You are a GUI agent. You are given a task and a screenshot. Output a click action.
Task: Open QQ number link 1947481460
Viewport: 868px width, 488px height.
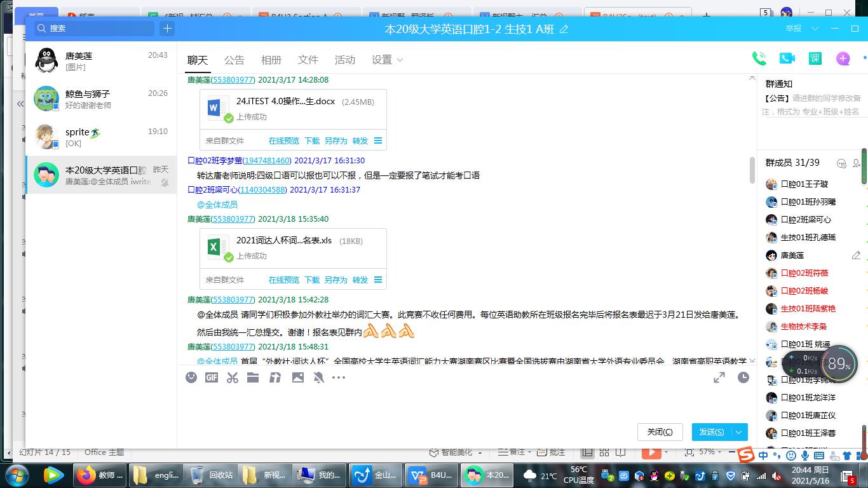tap(267, 161)
